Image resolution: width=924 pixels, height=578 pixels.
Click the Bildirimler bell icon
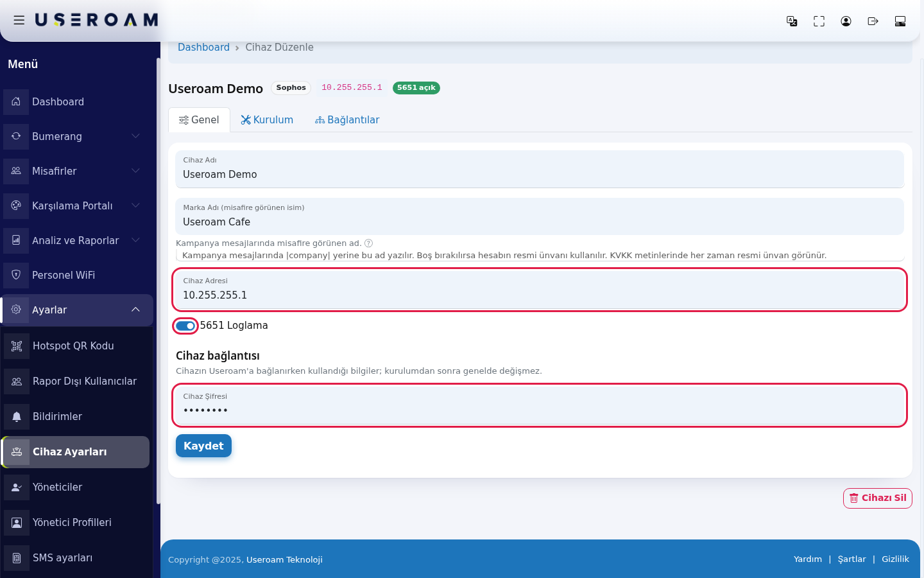(x=17, y=417)
